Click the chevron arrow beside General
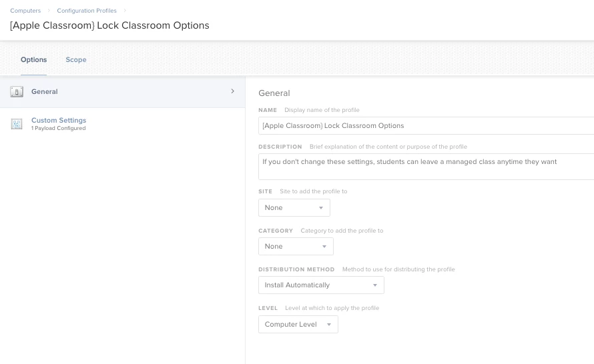Image resolution: width=594 pixels, height=364 pixels. click(x=232, y=91)
